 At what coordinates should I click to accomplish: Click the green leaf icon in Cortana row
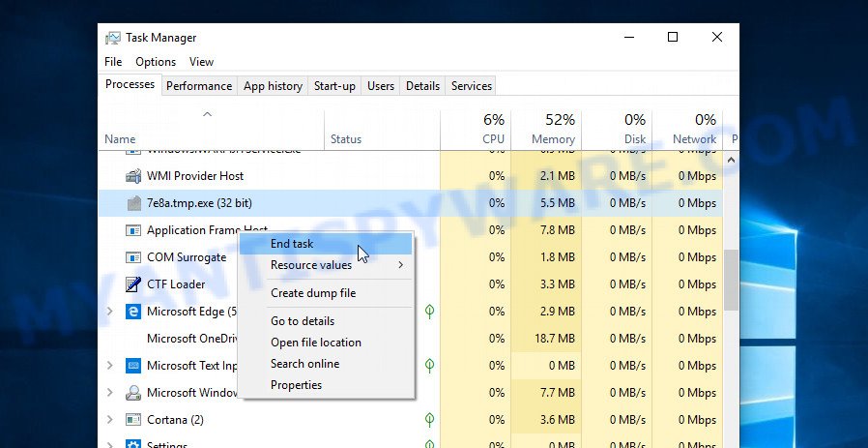(x=429, y=420)
